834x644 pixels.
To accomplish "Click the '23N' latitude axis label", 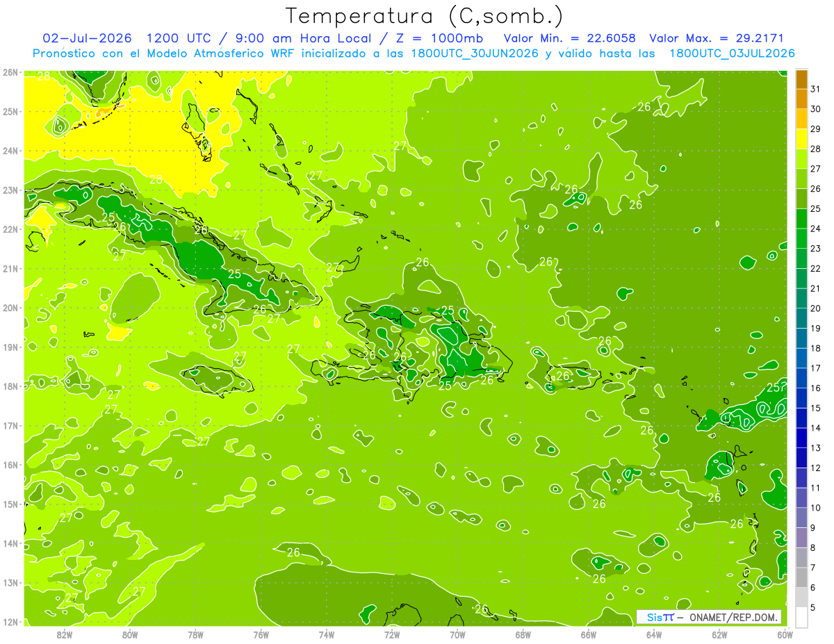I will pyautogui.click(x=10, y=190).
